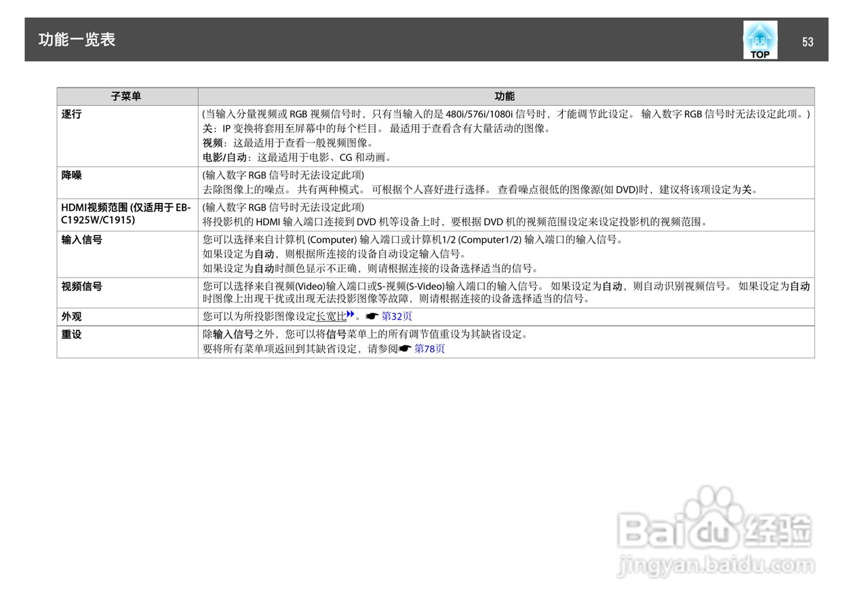The image size is (868, 614).
Task: Click the pointing hand icon before 第32页
Action: coord(372,316)
